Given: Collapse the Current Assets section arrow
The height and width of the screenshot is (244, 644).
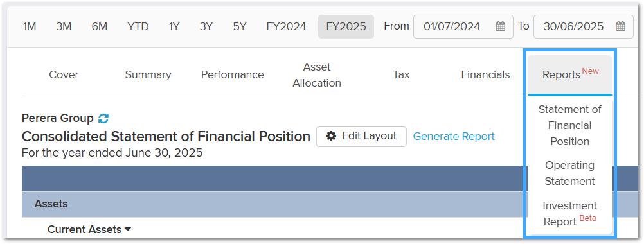Looking at the screenshot, I should click(128, 230).
